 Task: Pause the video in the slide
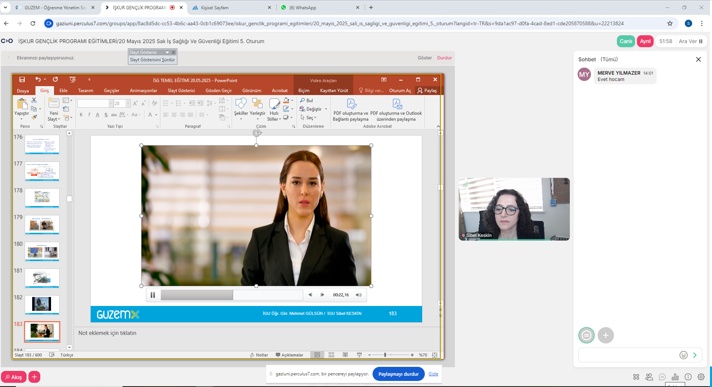[x=153, y=295]
